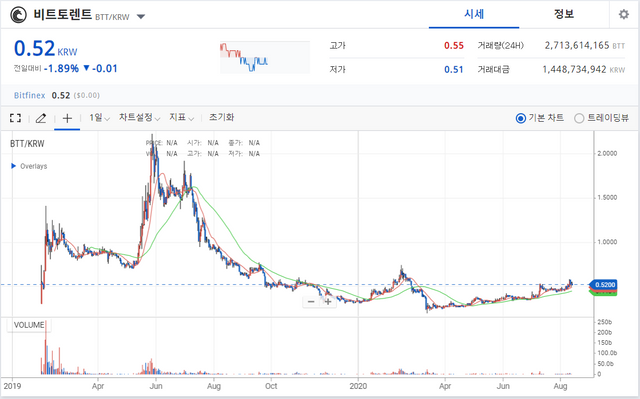This screenshot has height=399, width=640.
Task: Click the 0.52 KRW current price
Action: pos(45,49)
